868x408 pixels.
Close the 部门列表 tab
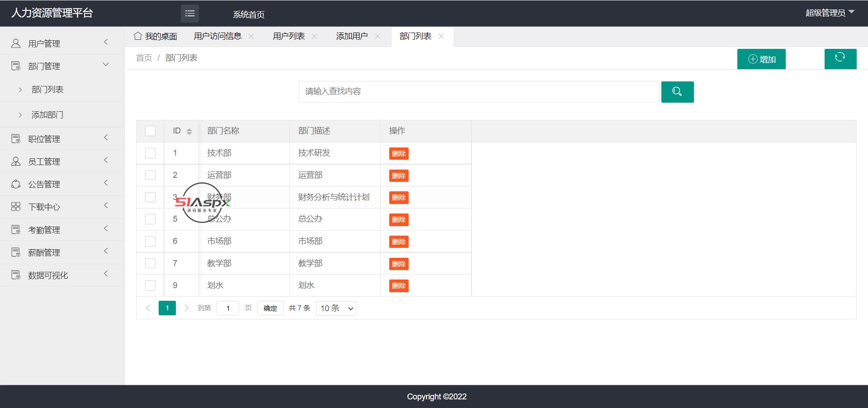click(x=441, y=36)
